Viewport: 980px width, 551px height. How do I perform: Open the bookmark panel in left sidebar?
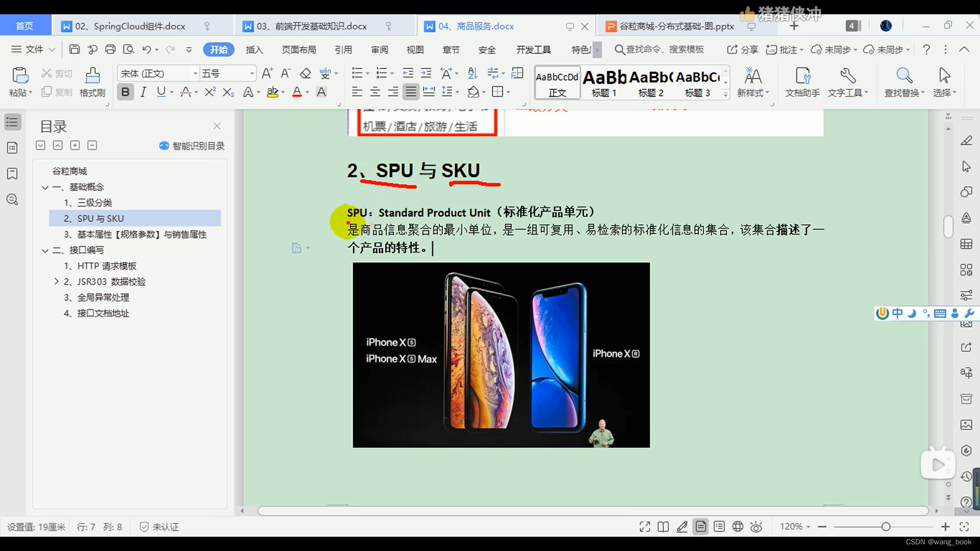(13, 174)
